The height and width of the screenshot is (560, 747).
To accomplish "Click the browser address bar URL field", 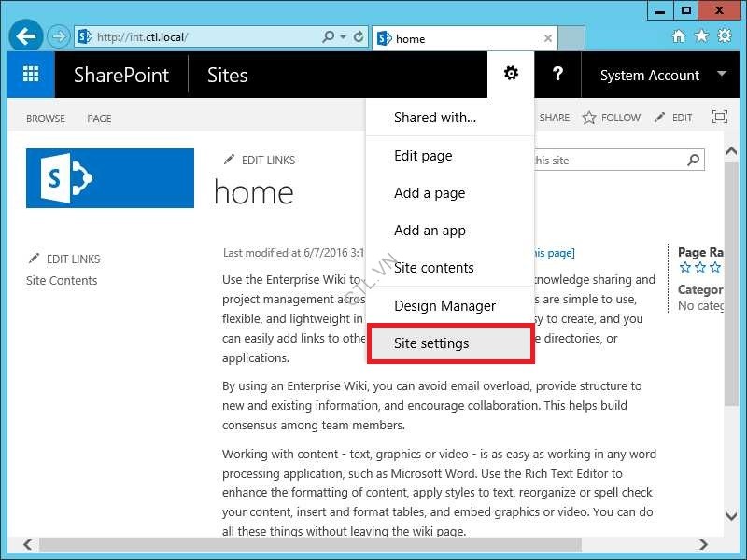I will point(205,37).
